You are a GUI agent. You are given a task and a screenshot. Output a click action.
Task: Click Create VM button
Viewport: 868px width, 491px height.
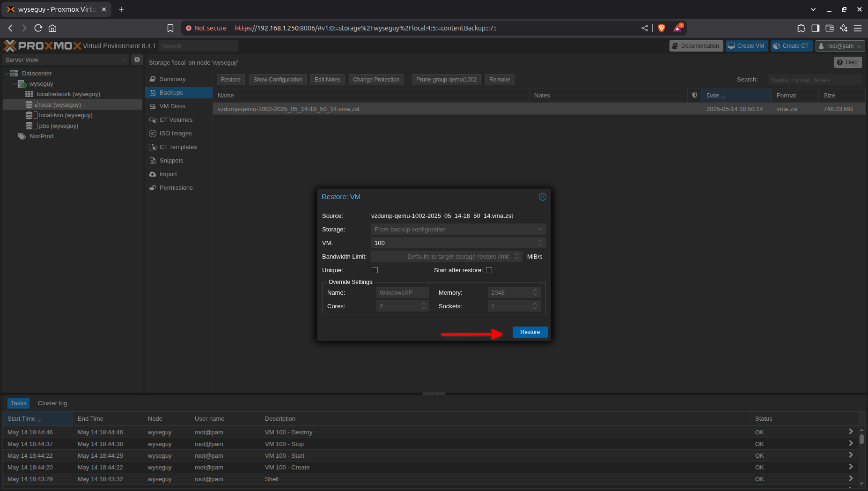pos(747,46)
